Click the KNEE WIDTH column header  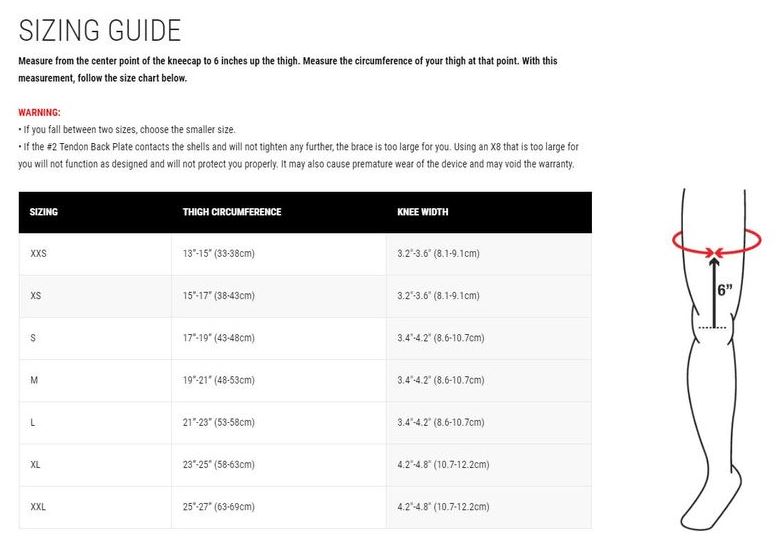423,212
